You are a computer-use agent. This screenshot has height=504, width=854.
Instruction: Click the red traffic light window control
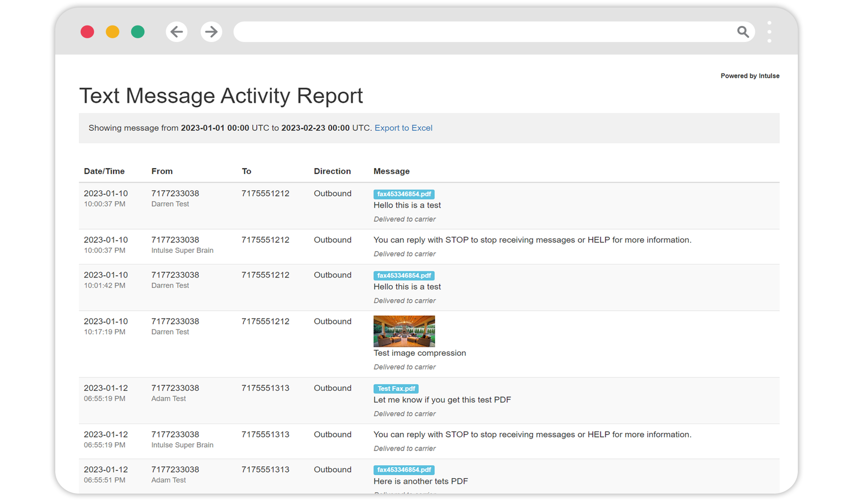tap(87, 32)
